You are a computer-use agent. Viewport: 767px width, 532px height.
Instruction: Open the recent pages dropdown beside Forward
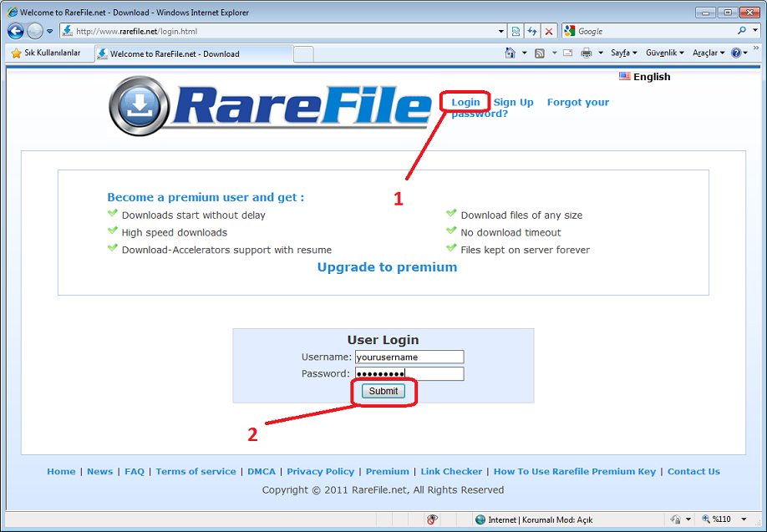tap(50, 31)
